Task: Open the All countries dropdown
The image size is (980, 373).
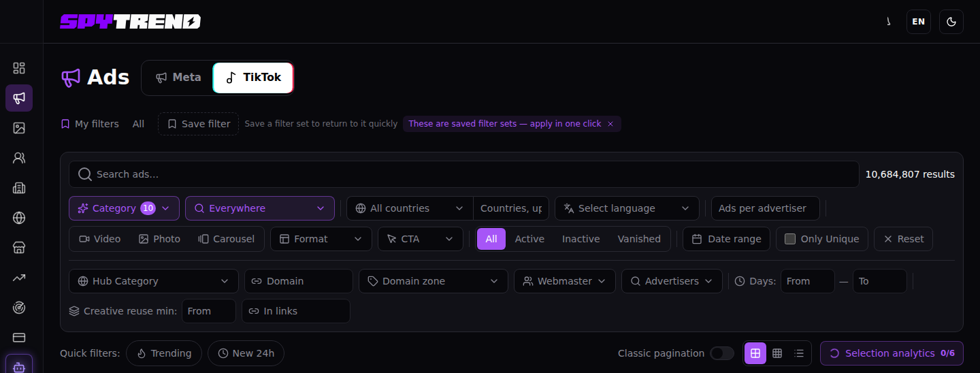Action: pos(410,208)
